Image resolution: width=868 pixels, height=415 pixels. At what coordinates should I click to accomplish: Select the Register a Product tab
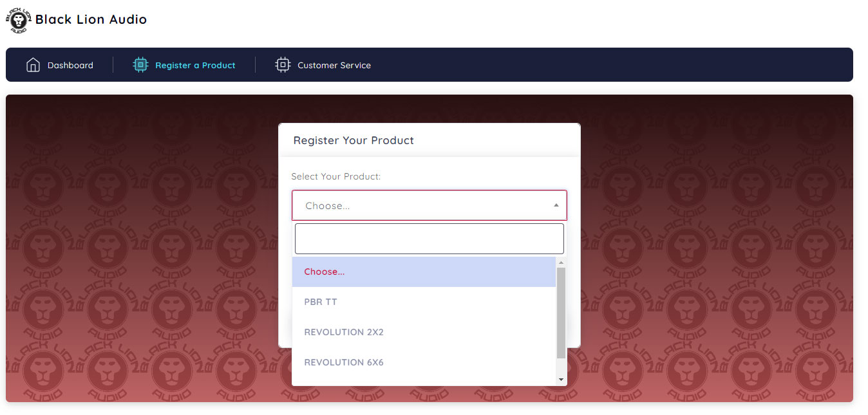(x=184, y=65)
